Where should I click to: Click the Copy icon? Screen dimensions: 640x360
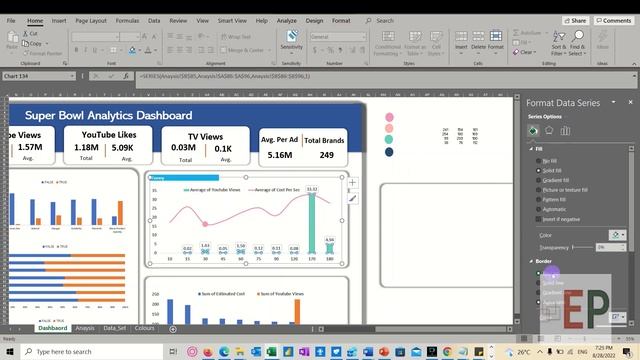click(26, 43)
